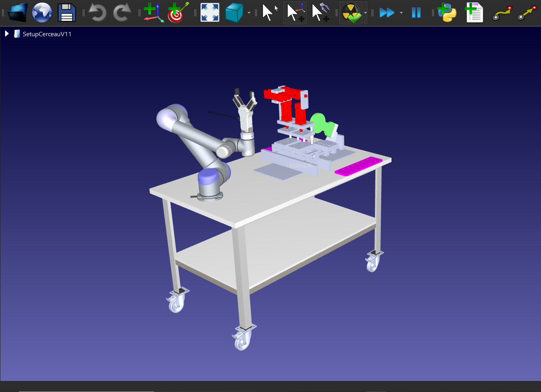Click the fast simulation speed button
The height and width of the screenshot is (392, 541).
[x=387, y=13]
